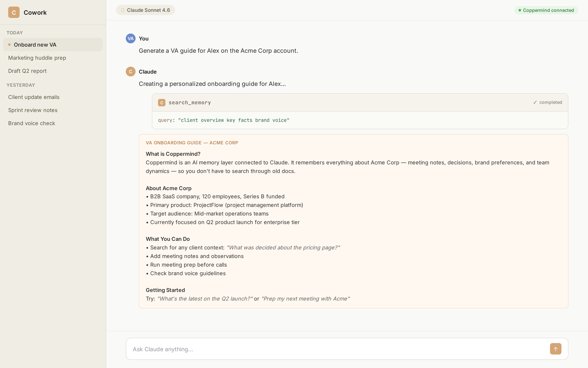Click Run meeting prep before calls bullet

pos(186,265)
